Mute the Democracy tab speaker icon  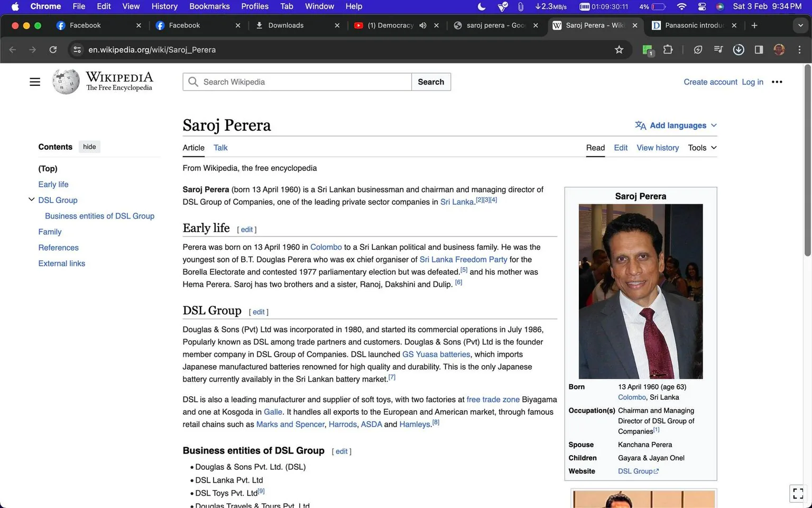[x=422, y=25]
